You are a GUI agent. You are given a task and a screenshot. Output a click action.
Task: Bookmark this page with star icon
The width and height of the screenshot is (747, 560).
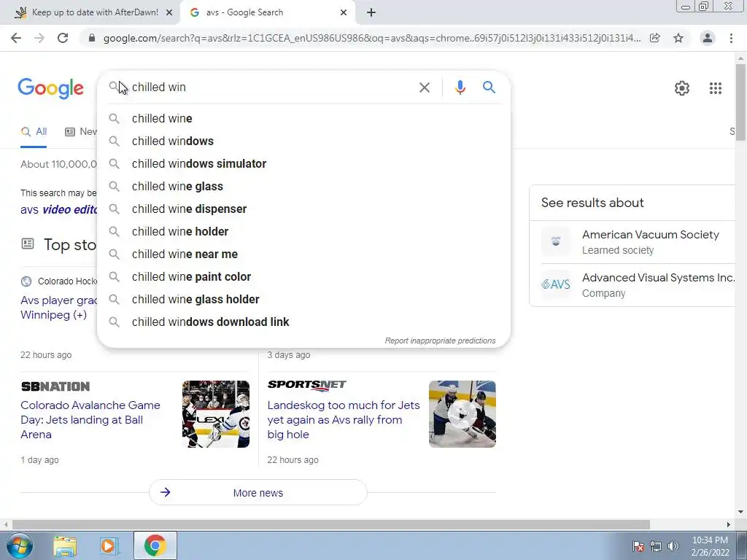[x=678, y=38]
